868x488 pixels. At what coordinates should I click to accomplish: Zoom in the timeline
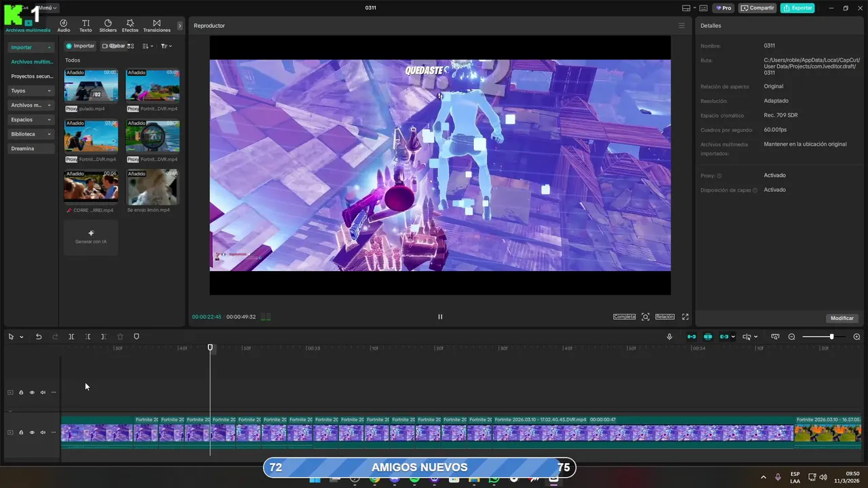pyautogui.click(x=856, y=337)
